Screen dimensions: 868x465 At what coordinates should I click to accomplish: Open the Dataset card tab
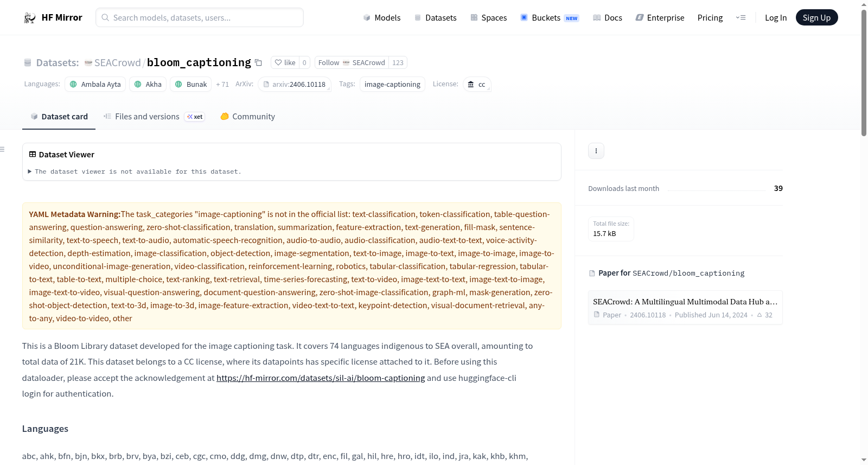[x=59, y=117]
